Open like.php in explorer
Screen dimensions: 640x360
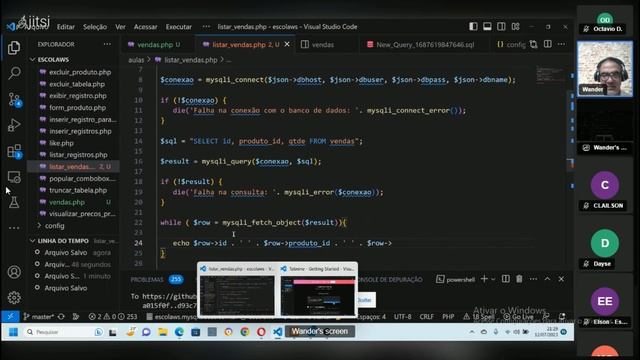click(61, 143)
